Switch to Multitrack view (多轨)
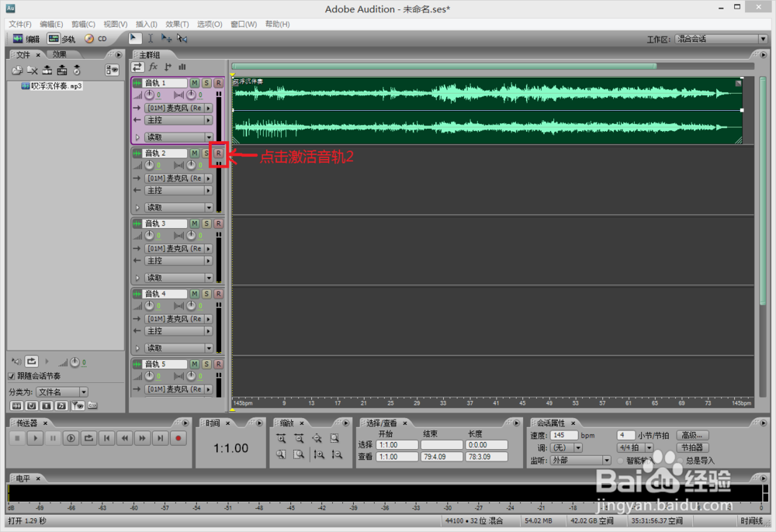The width and height of the screenshot is (776, 532). pos(61,39)
